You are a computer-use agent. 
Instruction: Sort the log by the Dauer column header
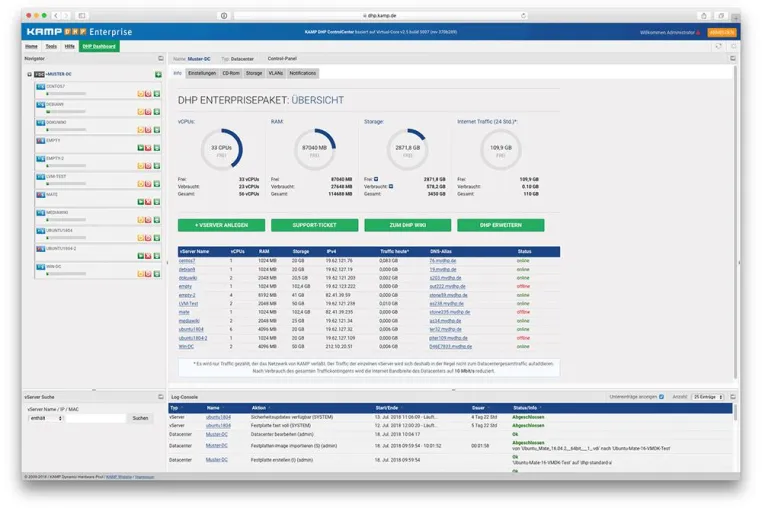pos(478,408)
